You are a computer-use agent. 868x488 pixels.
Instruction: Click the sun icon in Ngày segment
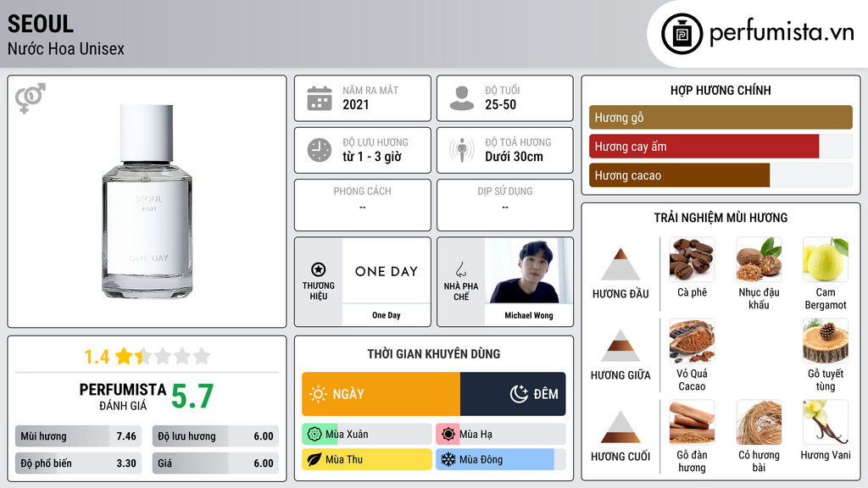tap(318, 394)
